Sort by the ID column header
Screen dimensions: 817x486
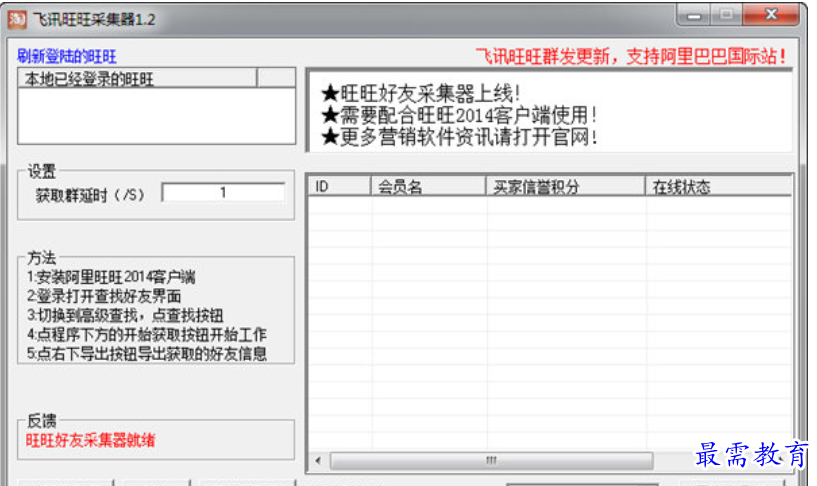click(x=339, y=186)
